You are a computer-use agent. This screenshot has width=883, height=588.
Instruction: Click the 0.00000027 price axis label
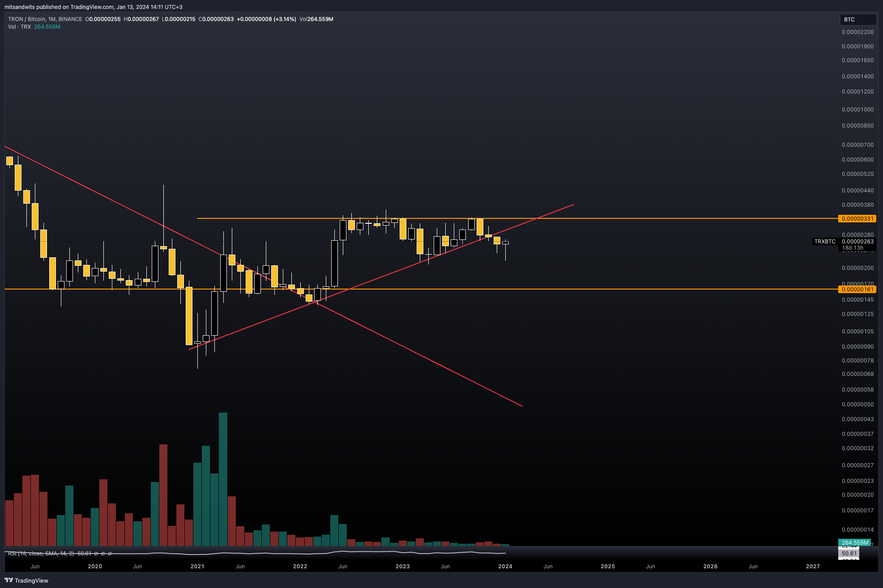tap(857, 465)
